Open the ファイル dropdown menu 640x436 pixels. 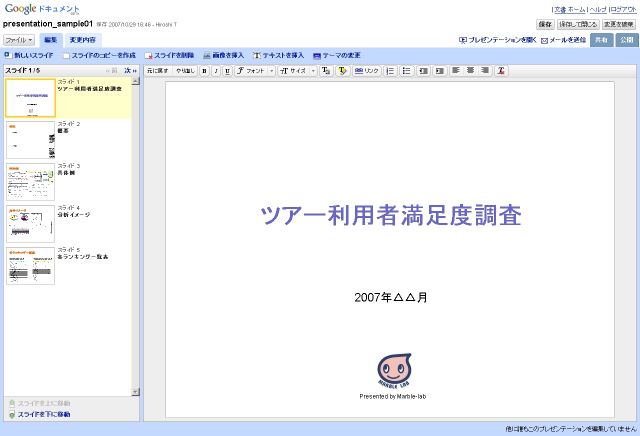[19, 40]
